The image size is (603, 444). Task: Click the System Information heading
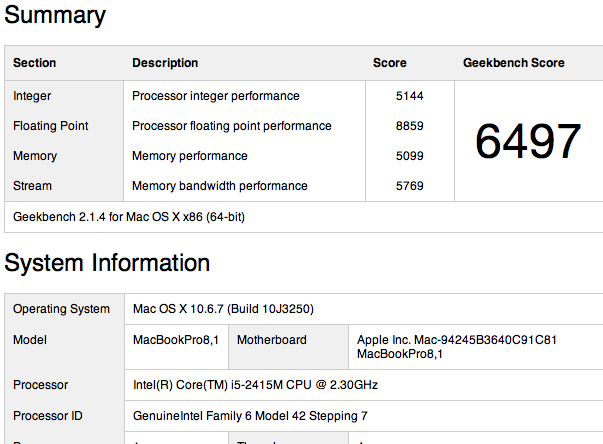tap(107, 263)
